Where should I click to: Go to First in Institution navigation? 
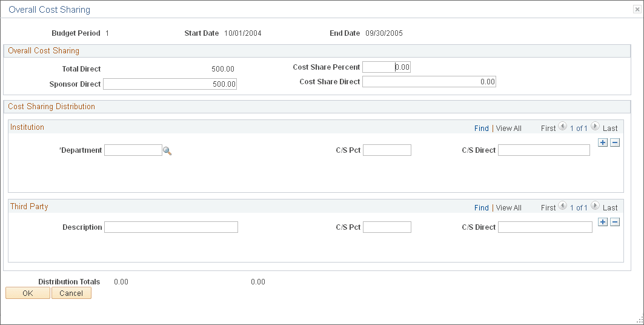(548, 128)
